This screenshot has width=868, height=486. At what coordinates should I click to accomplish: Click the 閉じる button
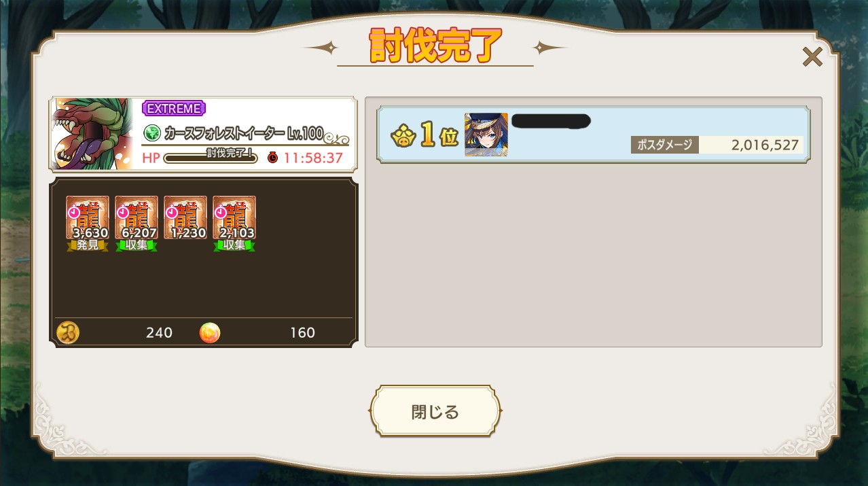[435, 411]
